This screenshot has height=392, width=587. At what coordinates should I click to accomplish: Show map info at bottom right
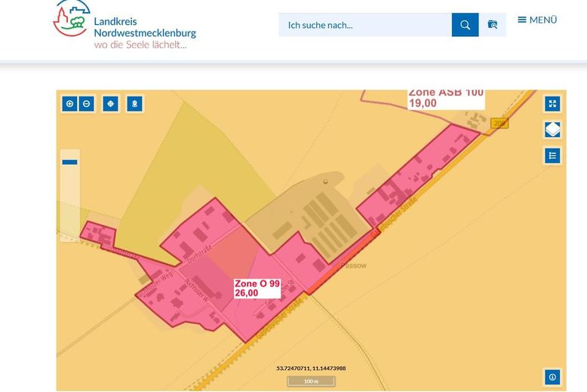[x=552, y=376]
